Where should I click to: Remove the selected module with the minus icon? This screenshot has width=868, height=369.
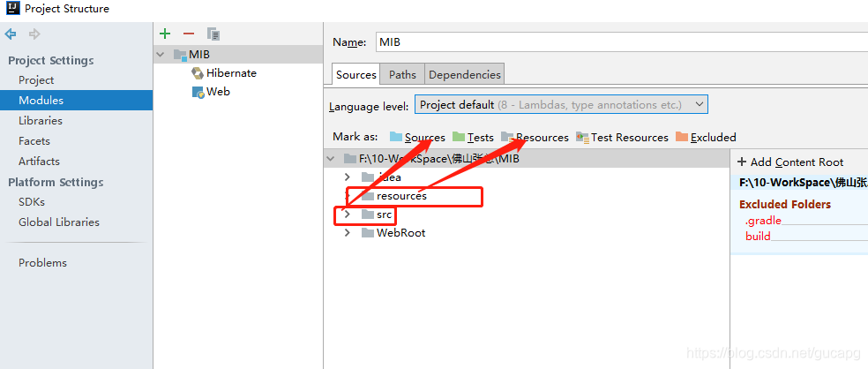pos(188,34)
